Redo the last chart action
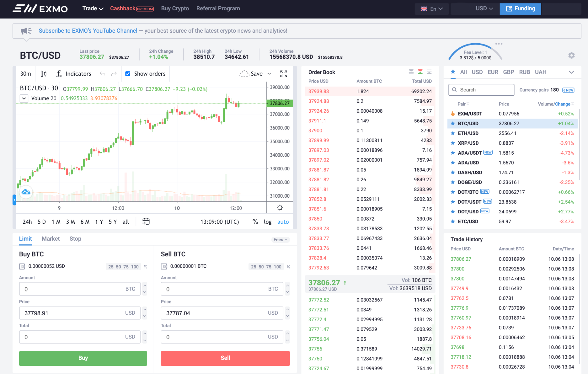Image resolution: width=588 pixels, height=374 pixels. point(114,74)
